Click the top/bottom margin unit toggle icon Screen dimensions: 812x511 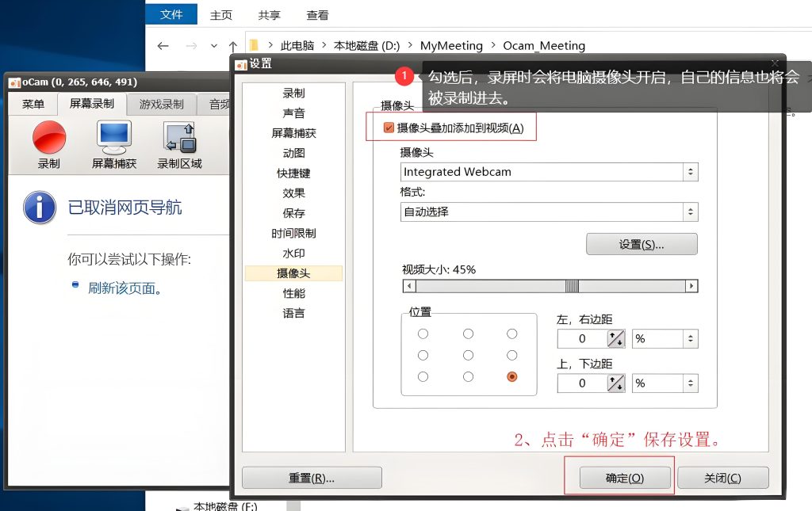615,383
